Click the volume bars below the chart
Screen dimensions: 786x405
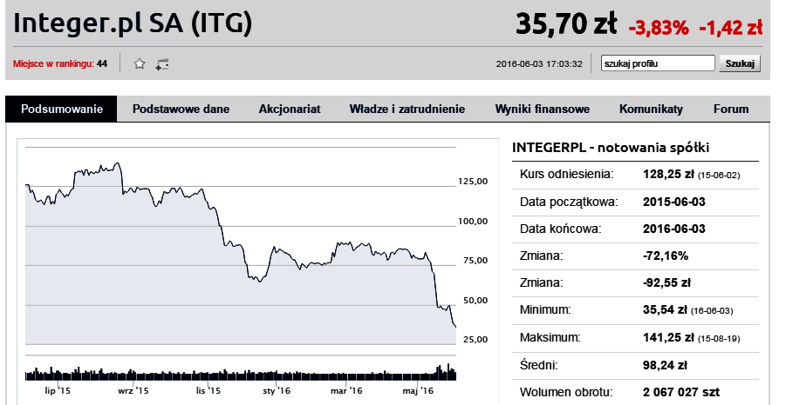coord(241,372)
